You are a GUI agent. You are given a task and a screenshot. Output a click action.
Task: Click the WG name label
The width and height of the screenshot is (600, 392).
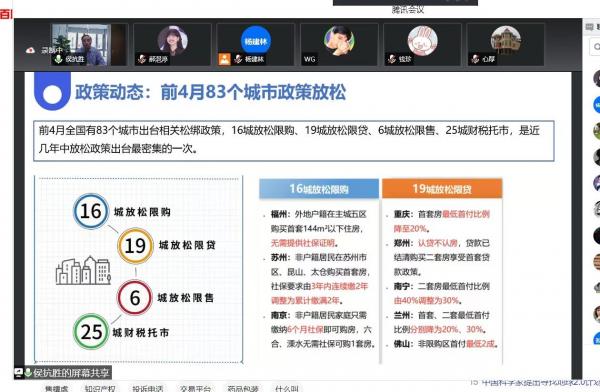(310, 59)
